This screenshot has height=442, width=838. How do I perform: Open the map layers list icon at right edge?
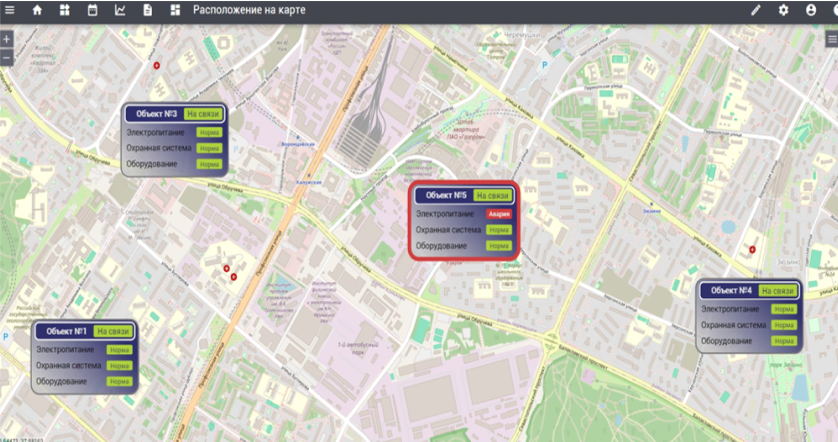coord(832,38)
